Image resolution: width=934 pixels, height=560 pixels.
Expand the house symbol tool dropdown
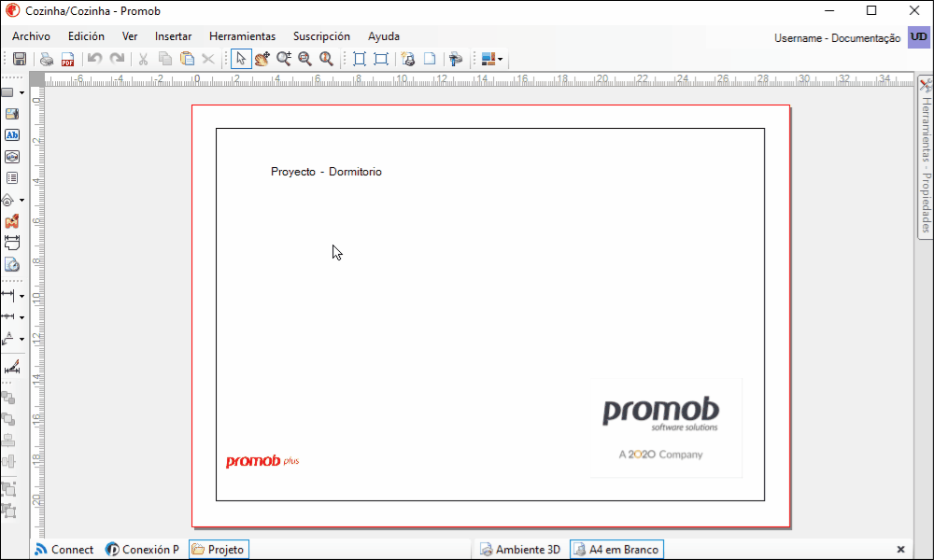(x=21, y=201)
